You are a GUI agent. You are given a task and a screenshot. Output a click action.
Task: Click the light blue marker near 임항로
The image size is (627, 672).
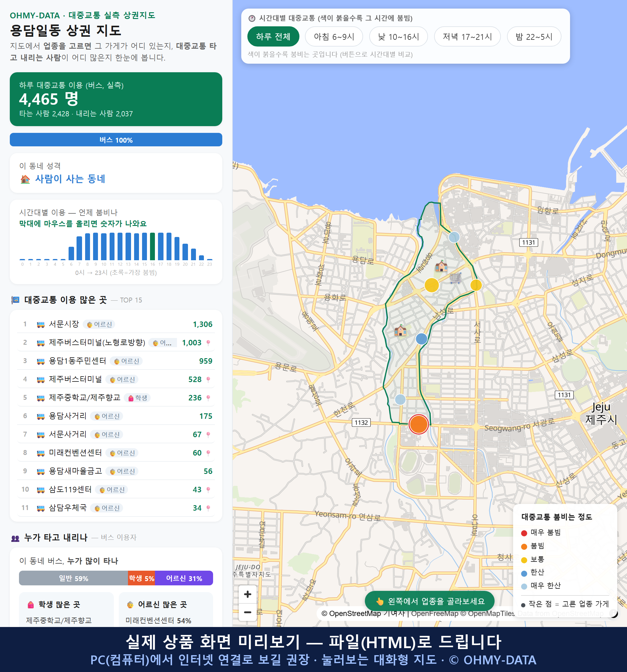pyautogui.click(x=454, y=237)
